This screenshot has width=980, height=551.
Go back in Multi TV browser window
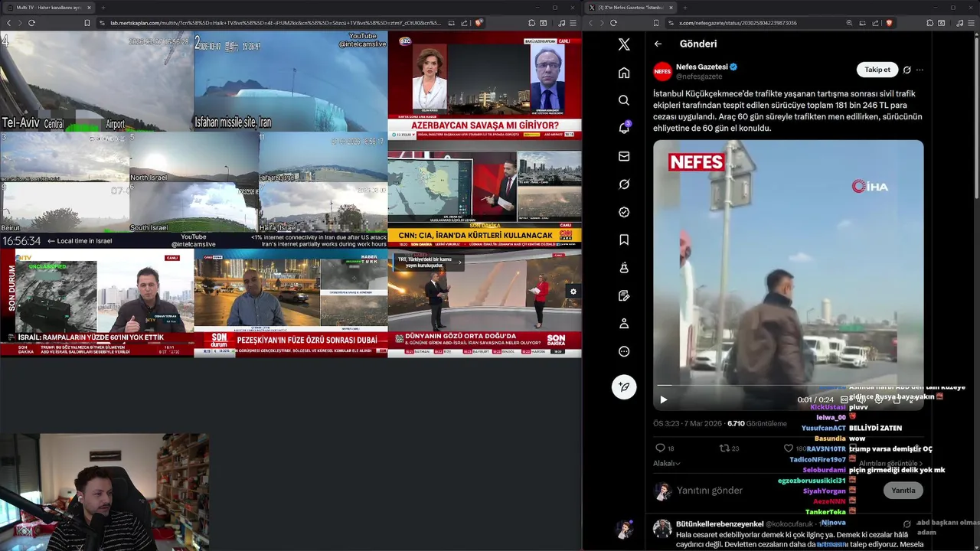tap(8, 23)
